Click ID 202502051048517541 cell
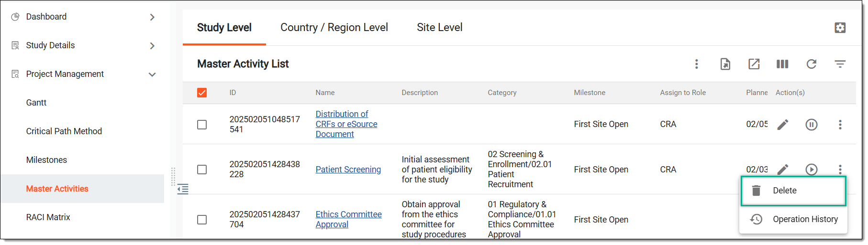The height and width of the screenshot is (245, 868). [x=265, y=124]
